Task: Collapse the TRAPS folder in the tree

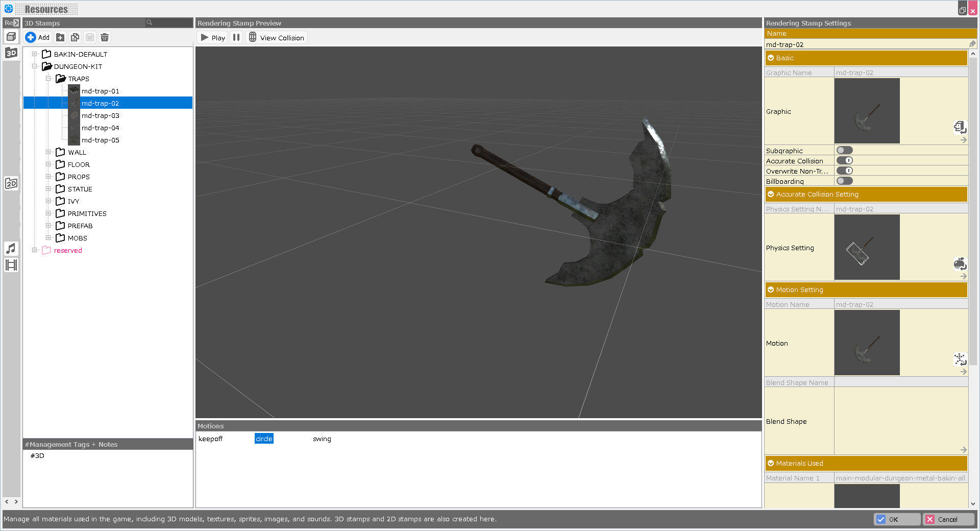Action: tap(49, 78)
